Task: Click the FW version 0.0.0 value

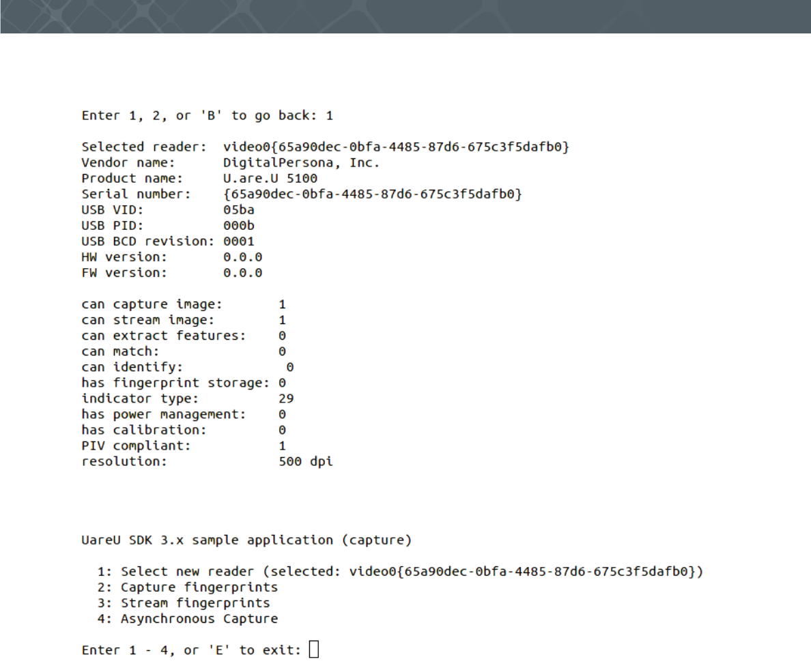Action: tap(242, 273)
